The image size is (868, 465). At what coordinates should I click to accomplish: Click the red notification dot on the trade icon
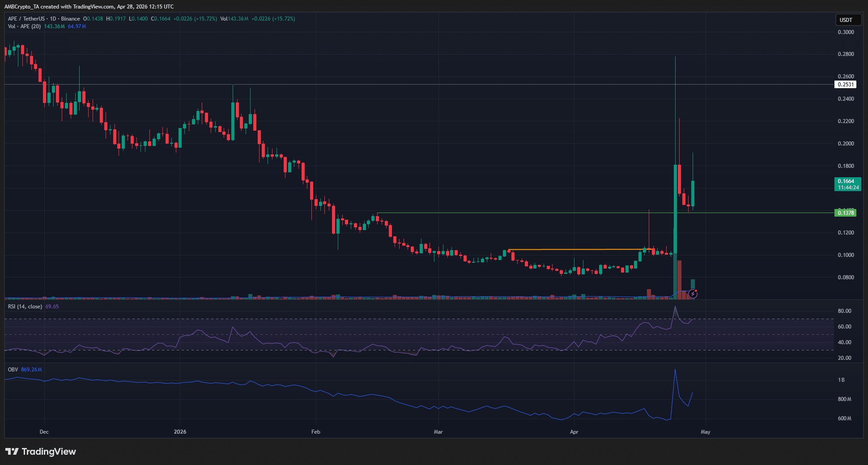[696, 291]
